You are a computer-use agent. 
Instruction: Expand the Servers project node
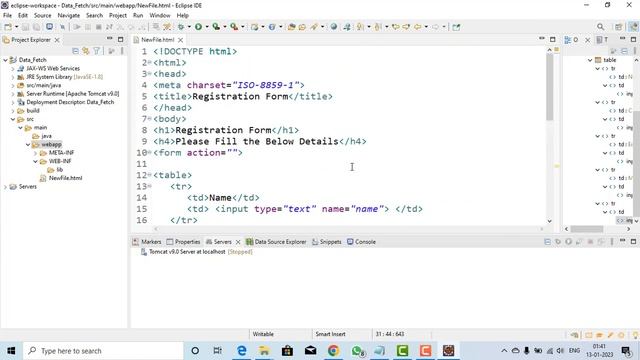5,187
